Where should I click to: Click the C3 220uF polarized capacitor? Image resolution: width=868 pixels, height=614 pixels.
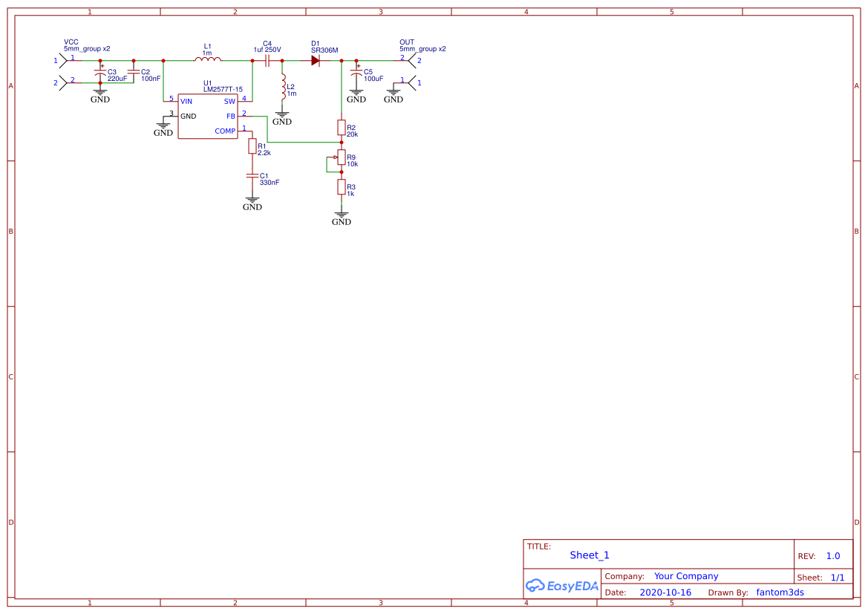(100, 72)
